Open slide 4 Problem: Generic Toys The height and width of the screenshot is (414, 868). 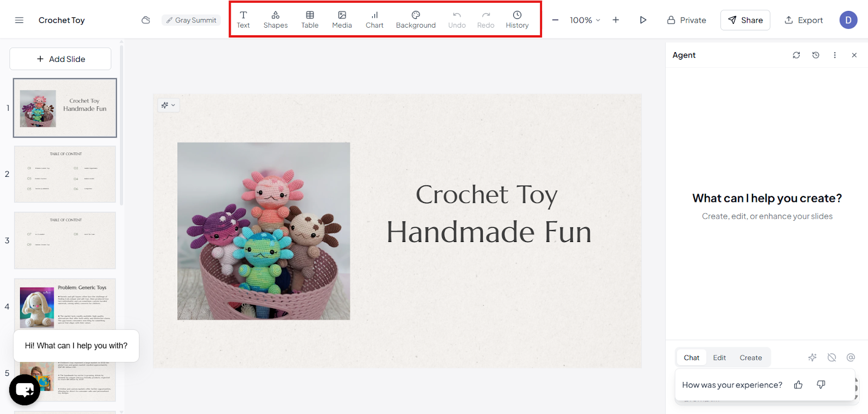[65, 304]
